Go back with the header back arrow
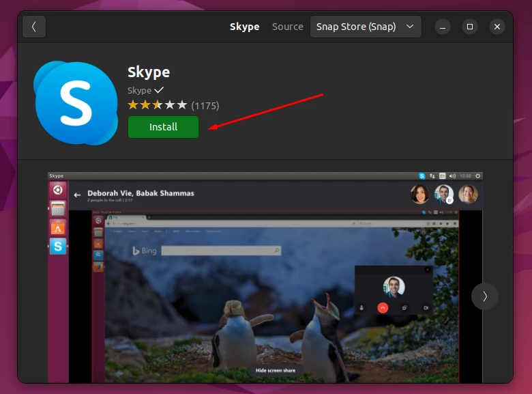532x394 pixels. [34, 27]
